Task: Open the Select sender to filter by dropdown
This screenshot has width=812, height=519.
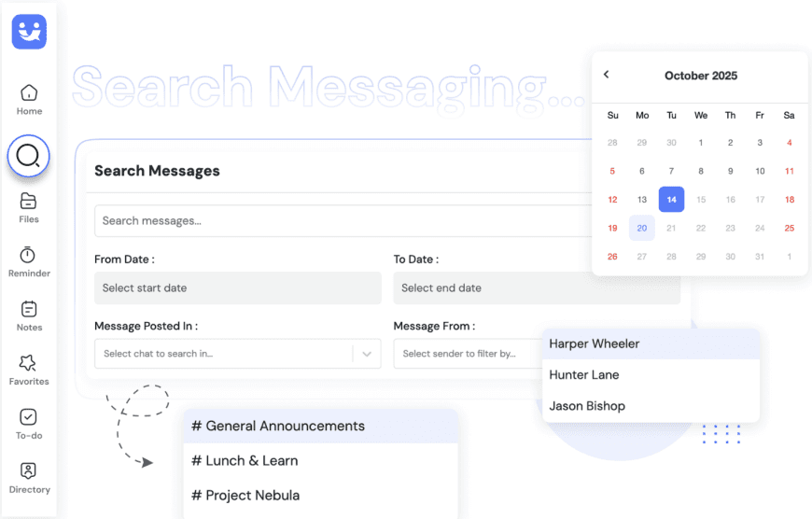Action: (468, 354)
